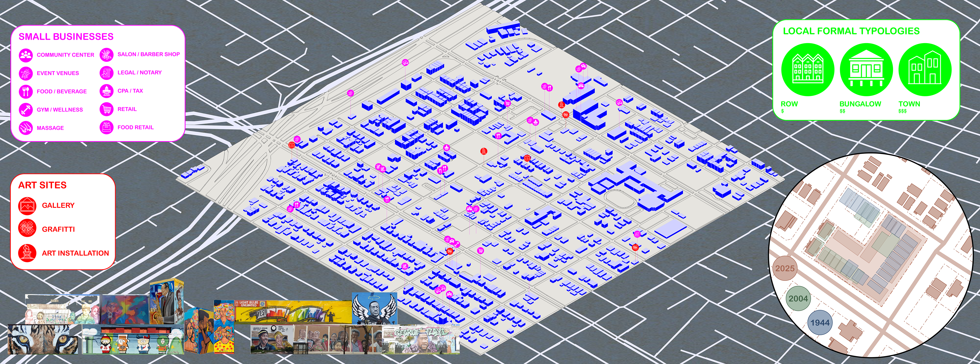Click the CPA / TAX label
980x364 pixels.
130,91
